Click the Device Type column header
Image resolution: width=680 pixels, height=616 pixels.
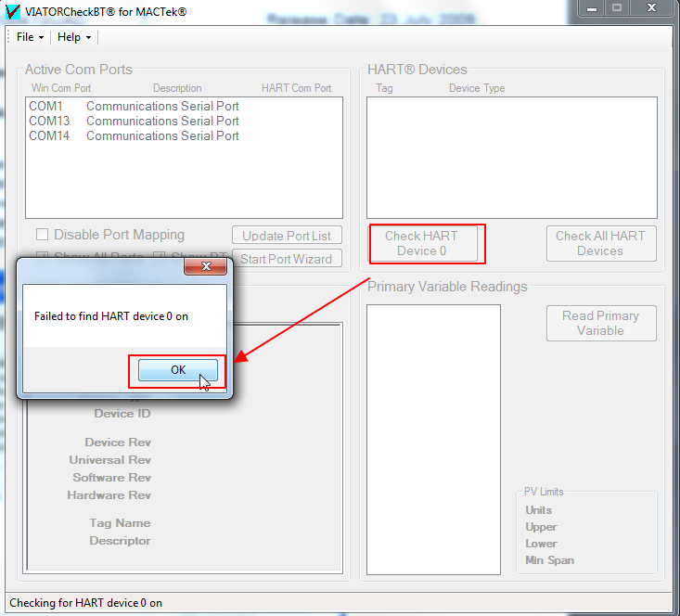pyautogui.click(x=477, y=88)
